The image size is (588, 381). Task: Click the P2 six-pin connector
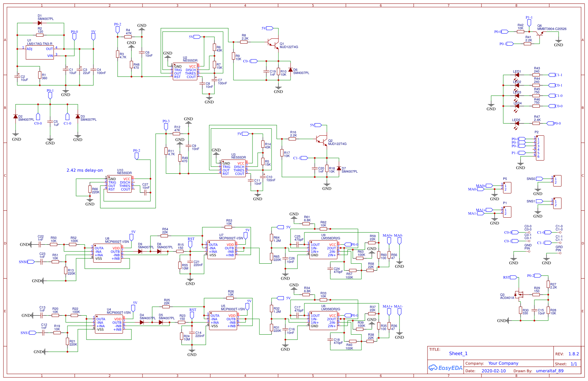[x=540, y=148]
